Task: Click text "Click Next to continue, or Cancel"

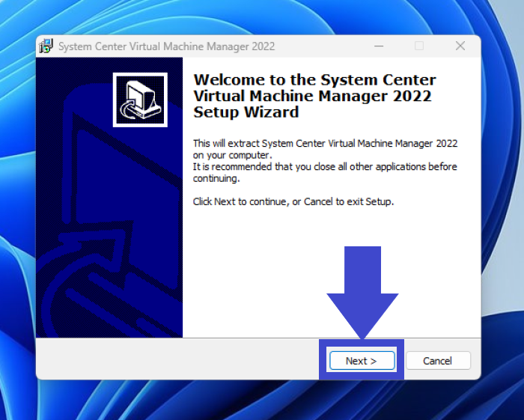Action: tap(263, 202)
